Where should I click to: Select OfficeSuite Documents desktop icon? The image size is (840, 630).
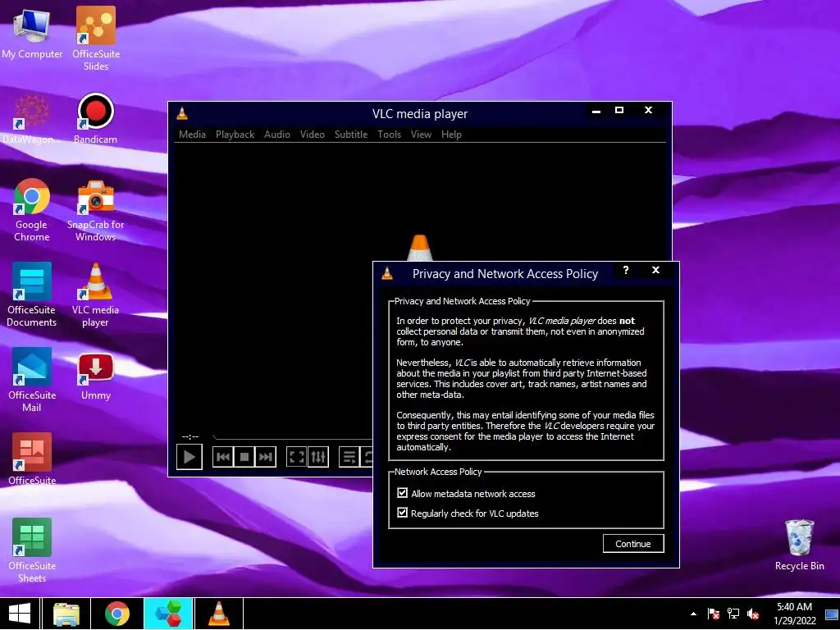32,295
